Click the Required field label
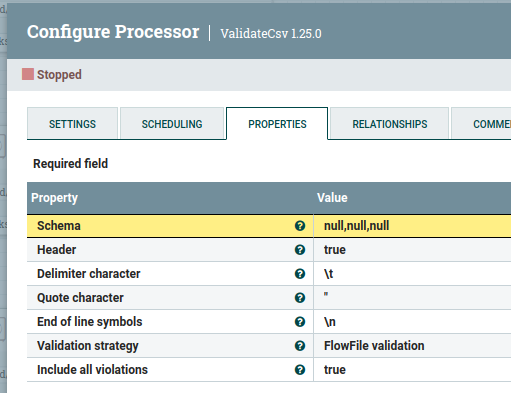Image resolution: width=511 pixels, height=393 pixels. 70,164
